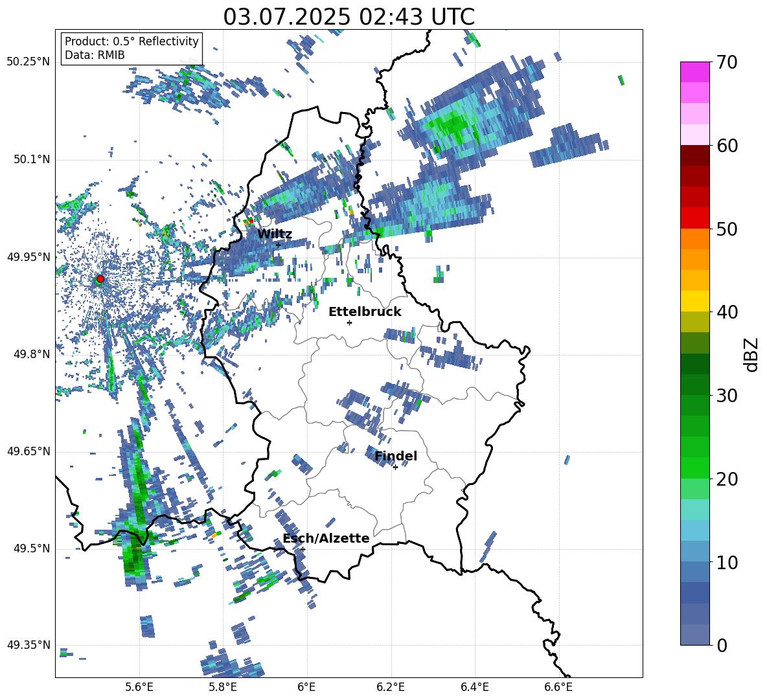Click the 20 tick on the colorbar
Viewport: 767px width, 700px height.
(x=727, y=479)
